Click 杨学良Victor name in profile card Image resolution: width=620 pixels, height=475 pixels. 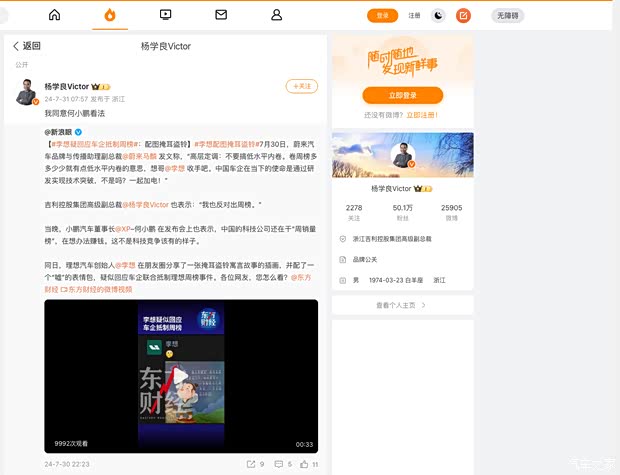pyautogui.click(x=391, y=189)
